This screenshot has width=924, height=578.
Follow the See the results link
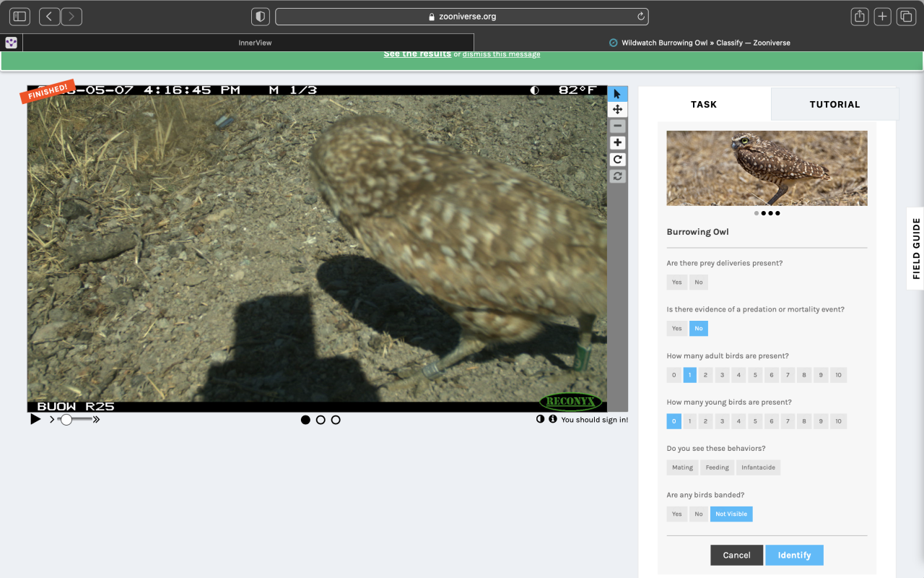pos(417,54)
